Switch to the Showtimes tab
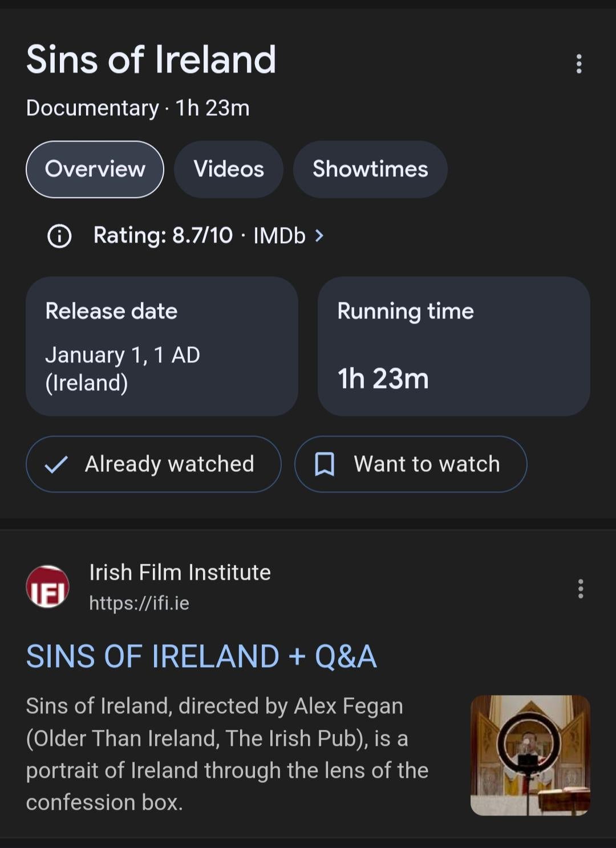 point(370,169)
